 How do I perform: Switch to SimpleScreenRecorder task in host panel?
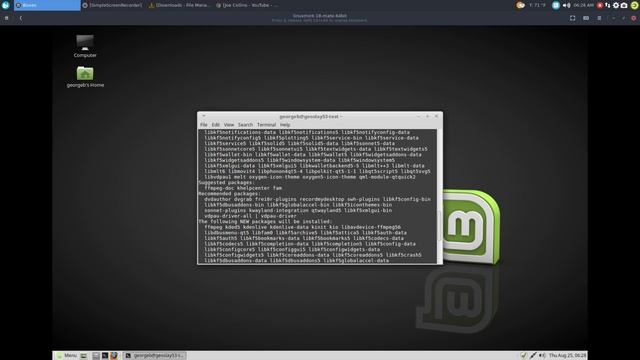pos(113,5)
